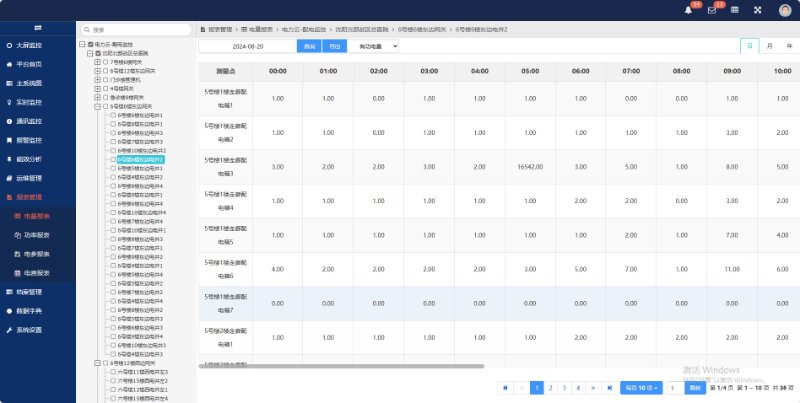Toggle fullscreen with the expand icon
This screenshot has width=800, height=403.
click(757, 10)
